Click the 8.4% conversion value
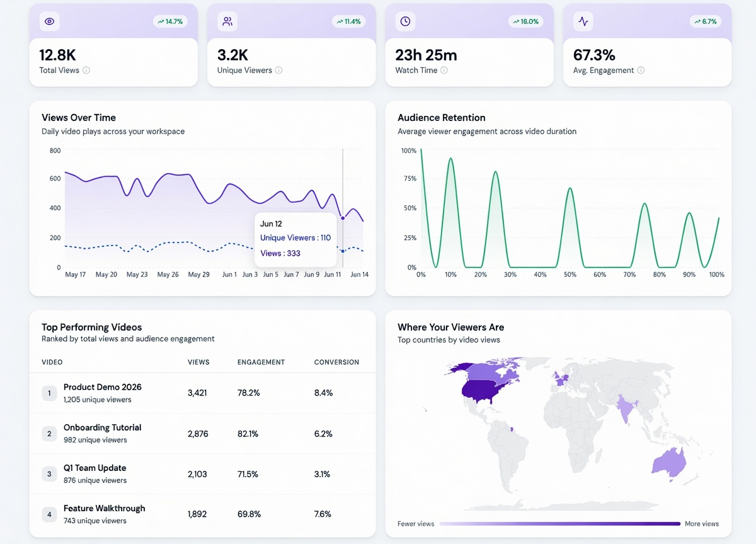The width and height of the screenshot is (756, 544). point(323,393)
